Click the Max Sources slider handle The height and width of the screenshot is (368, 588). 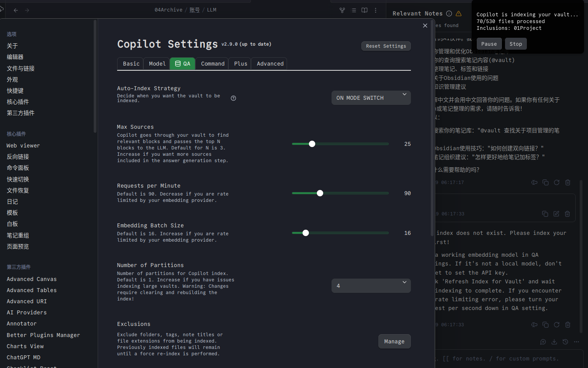pos(312,144)
